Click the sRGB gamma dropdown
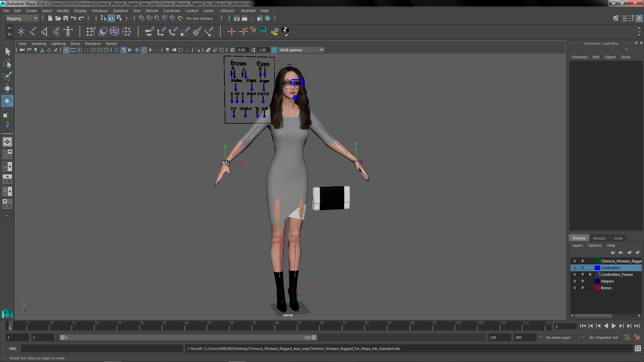 point(299,50)
